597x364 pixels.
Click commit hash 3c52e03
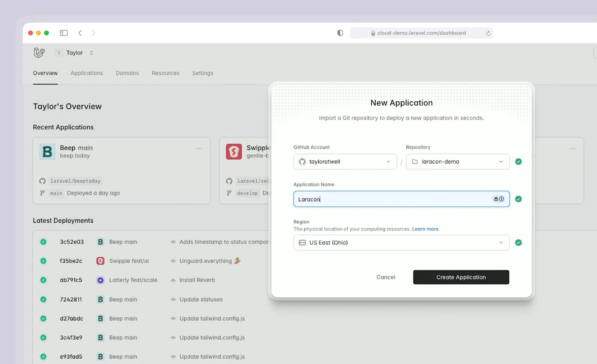pyautogui.click(x=72, y=242)
